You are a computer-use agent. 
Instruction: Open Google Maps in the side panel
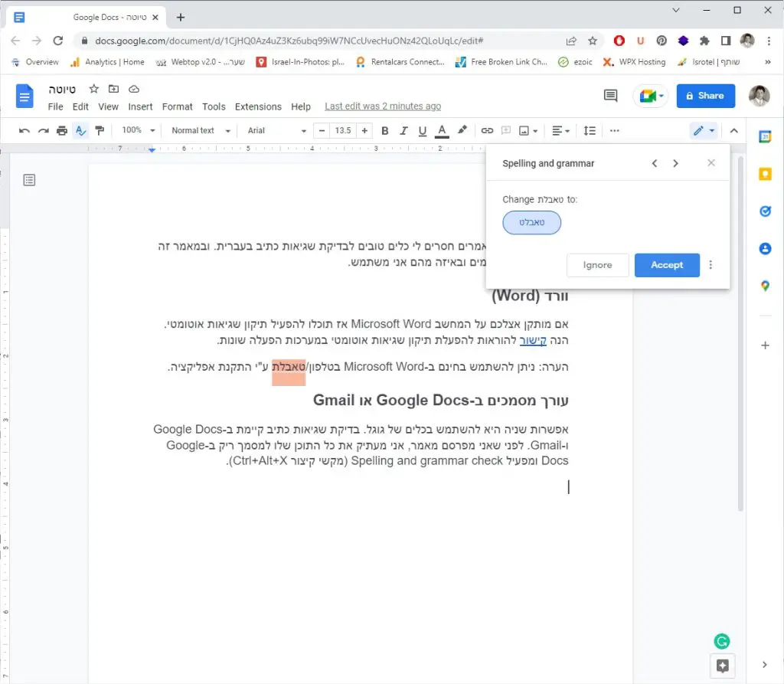coord(765,286)
